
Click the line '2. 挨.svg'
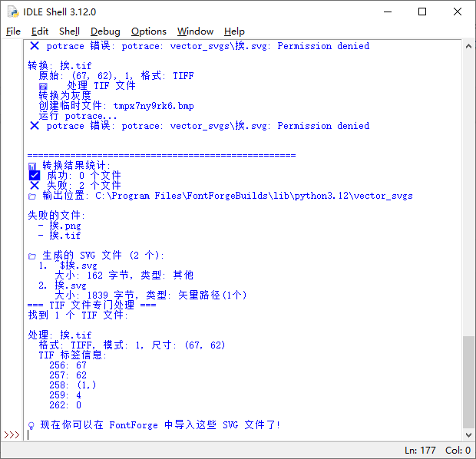(x=62, y=286)
